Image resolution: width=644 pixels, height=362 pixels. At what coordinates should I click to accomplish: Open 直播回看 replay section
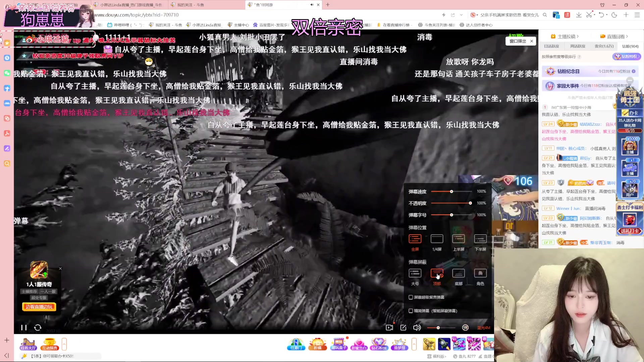(614, 37)
